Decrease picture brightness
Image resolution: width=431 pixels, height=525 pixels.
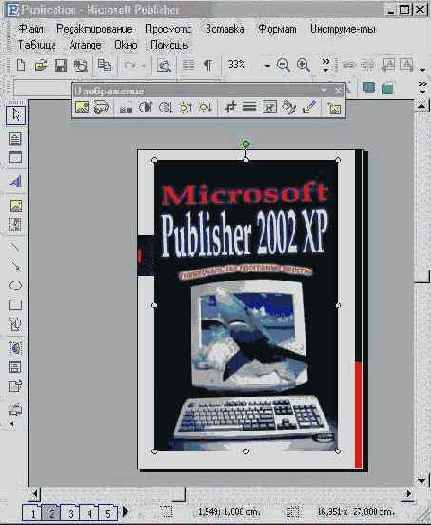[x=205, y=107]
